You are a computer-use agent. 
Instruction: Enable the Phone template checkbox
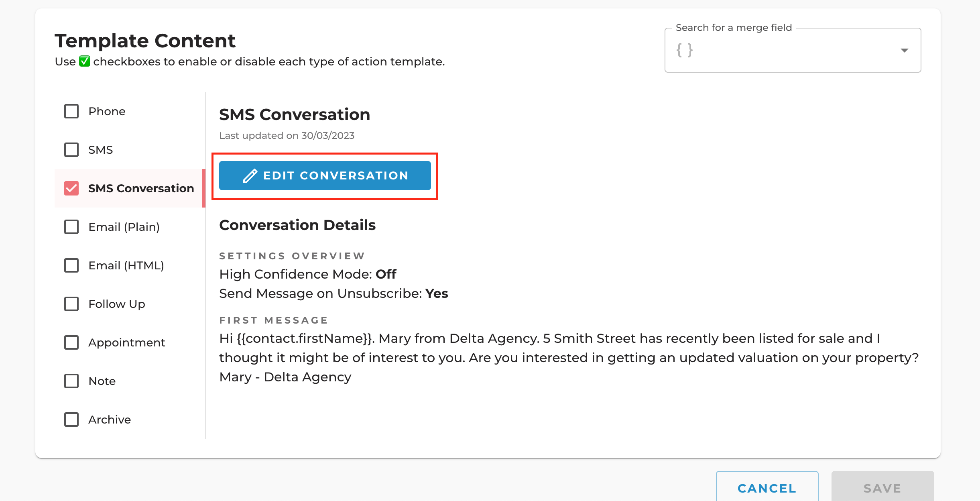[71, 111]
